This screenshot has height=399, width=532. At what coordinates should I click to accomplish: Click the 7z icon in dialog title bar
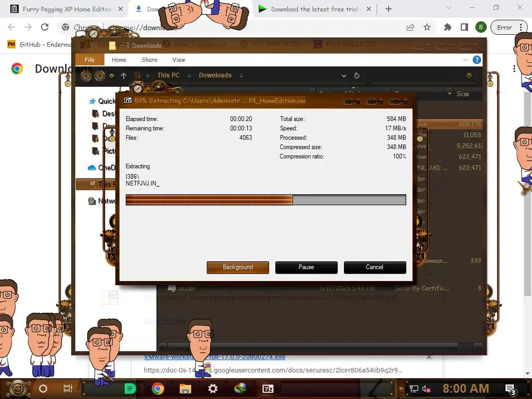tap(128, 100)
